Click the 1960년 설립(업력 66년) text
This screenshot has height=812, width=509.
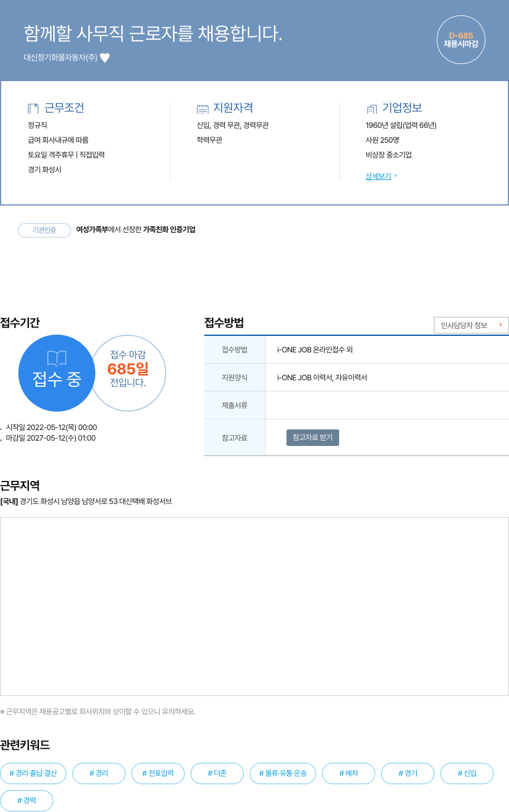401,126
